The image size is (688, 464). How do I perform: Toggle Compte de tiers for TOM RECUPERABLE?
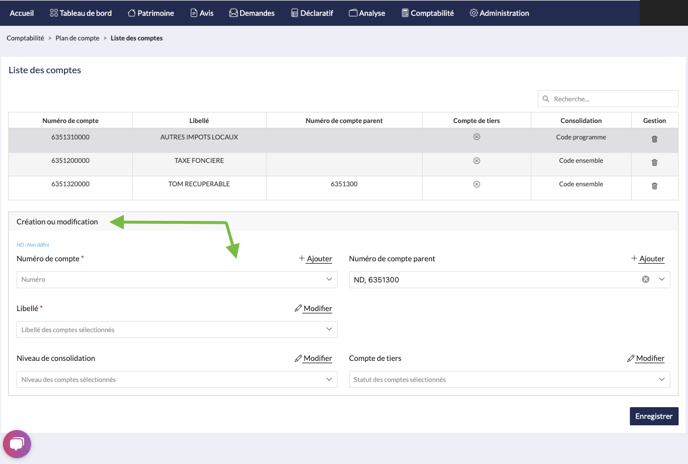pos(476,185)
